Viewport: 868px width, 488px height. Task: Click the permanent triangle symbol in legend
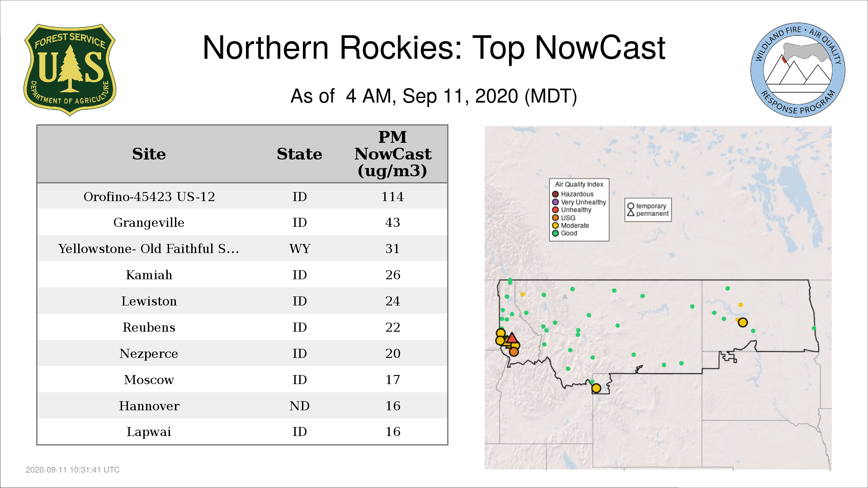[x=631, y=213]
